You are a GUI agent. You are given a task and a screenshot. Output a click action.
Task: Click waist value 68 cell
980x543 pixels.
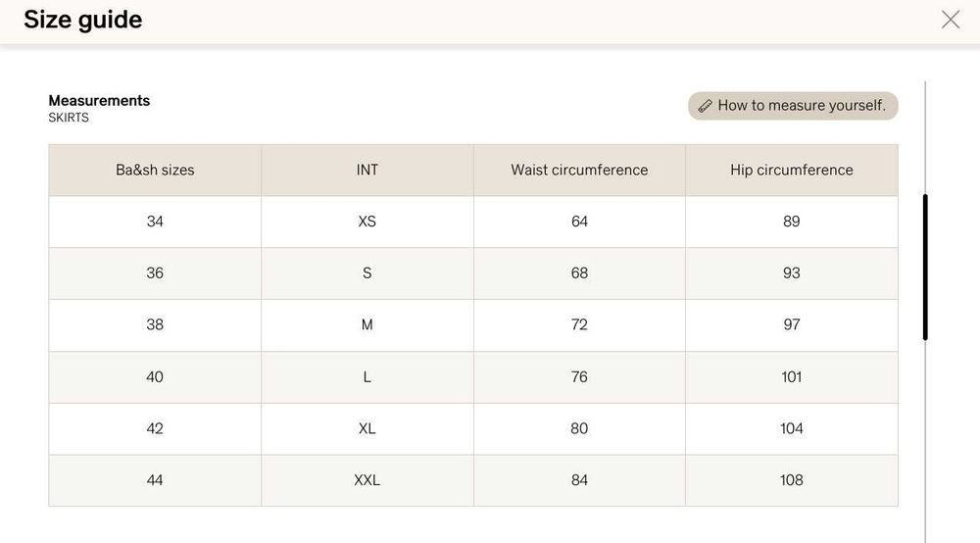coord(579,273)
